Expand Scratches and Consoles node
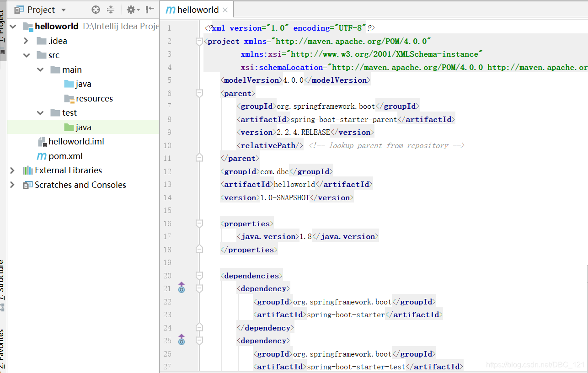The width and height of the screenshot is (588, 373). 12,185
